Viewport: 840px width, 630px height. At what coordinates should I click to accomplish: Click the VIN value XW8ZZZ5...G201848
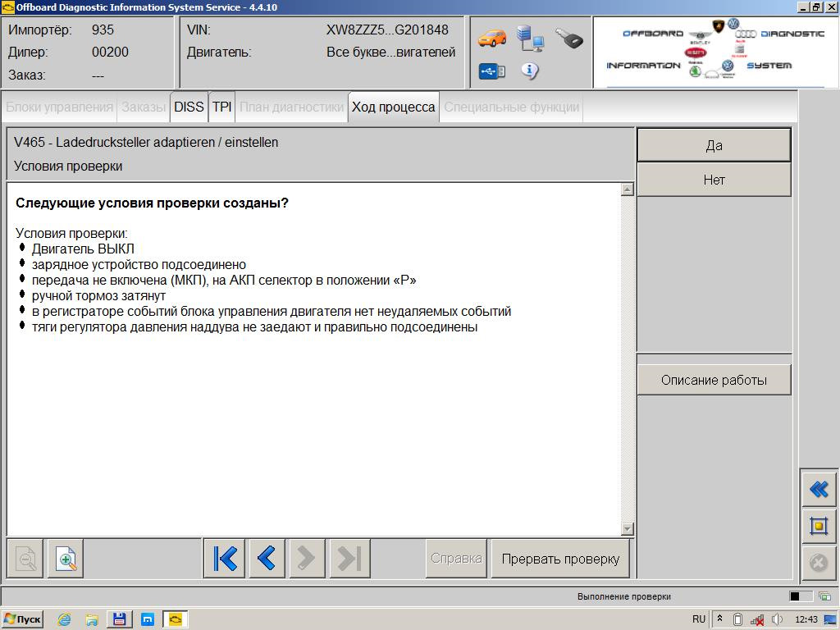click(387, 30)
